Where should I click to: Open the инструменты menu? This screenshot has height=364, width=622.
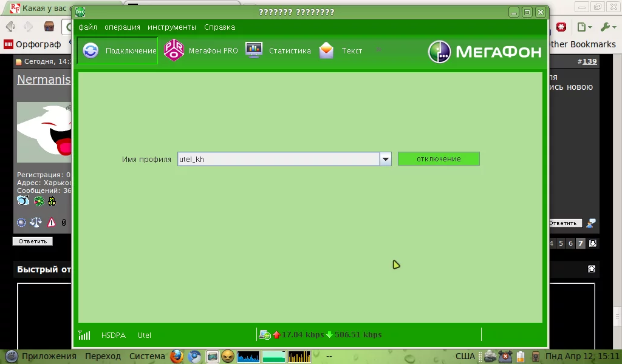pyautogui.click(x=172, y=27)
